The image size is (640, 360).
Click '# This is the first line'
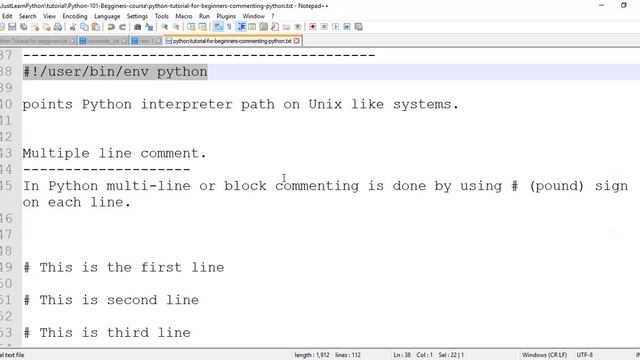click(x=124, y=268)
